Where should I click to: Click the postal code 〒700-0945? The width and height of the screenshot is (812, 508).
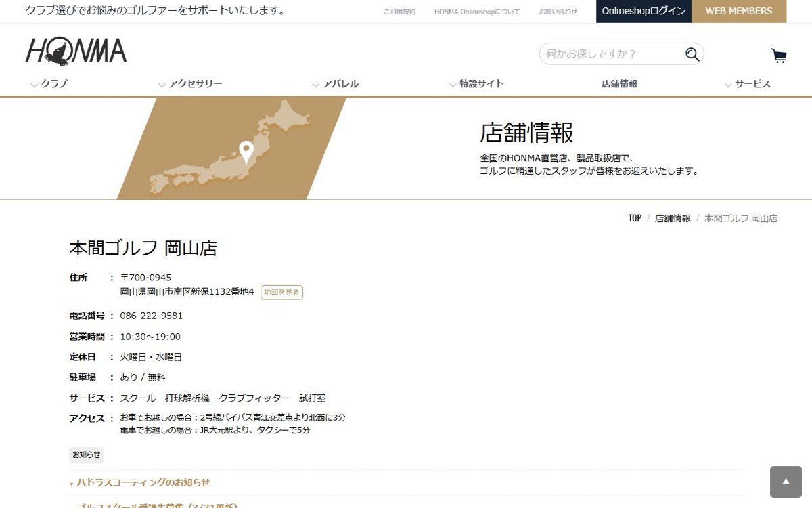coord(145,278)
